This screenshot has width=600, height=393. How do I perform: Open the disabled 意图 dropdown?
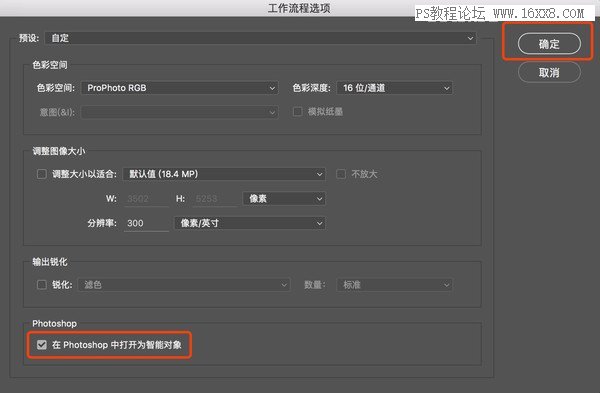point(180,112)
